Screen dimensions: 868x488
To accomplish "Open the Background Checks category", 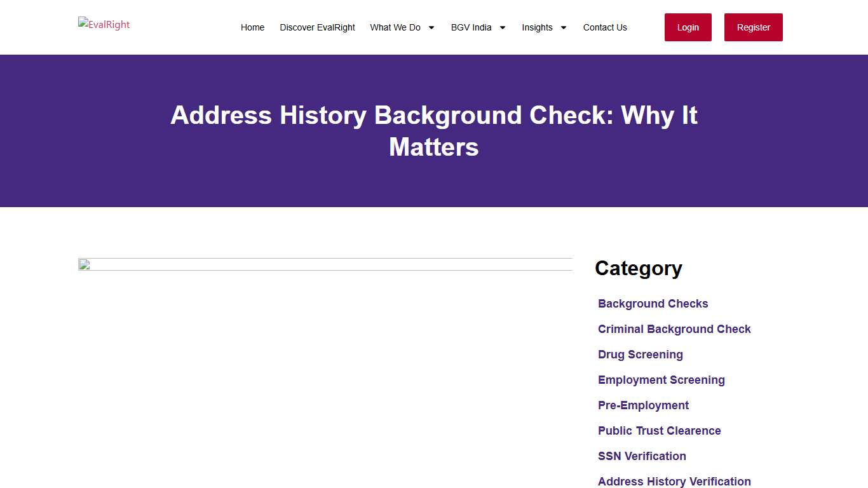I will coord(653,304).
